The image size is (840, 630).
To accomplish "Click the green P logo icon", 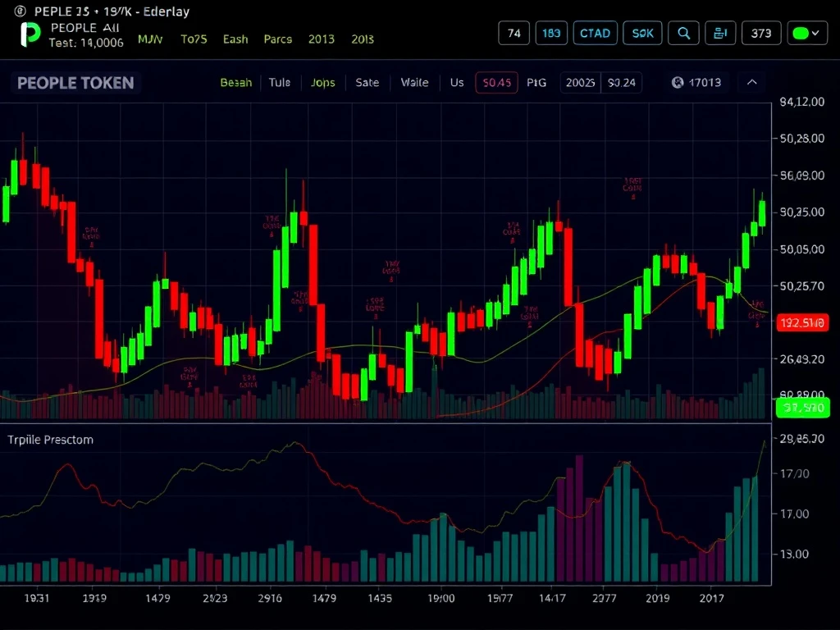I will coord(30,34).
